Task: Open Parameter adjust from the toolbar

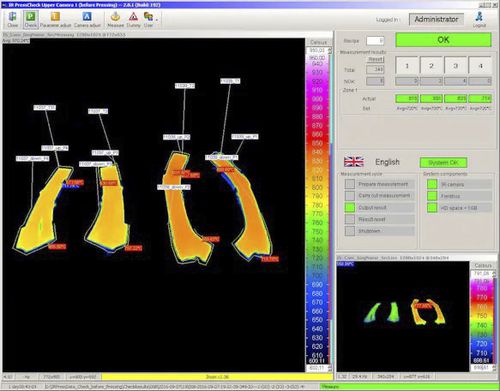Action: click(x=55, y=19)
